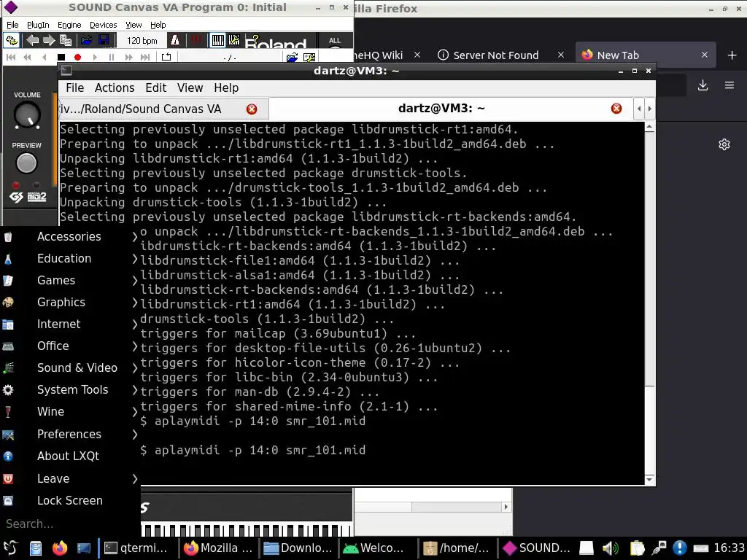This screenshot has height=560, width=747.
Task: Click the terminal scrollbar up arrow
Action: 649,127
